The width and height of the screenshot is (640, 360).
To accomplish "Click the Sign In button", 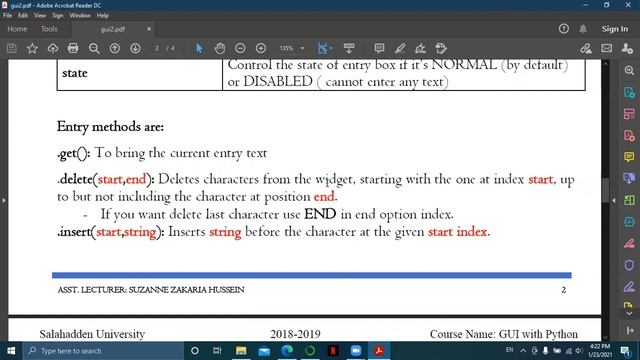I will point(615,29).
